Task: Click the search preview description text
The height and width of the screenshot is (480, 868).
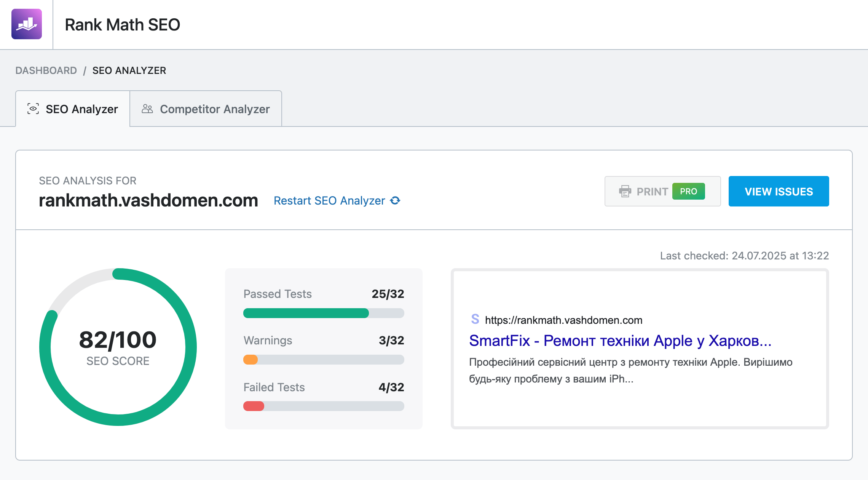Action: [631, 370]
